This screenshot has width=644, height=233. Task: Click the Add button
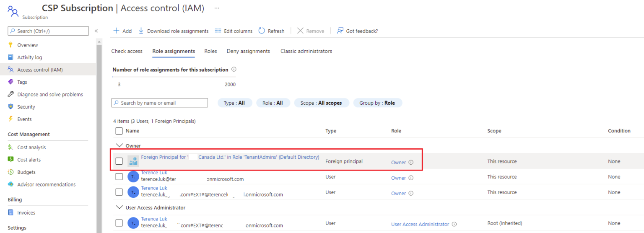coord(122,31)
